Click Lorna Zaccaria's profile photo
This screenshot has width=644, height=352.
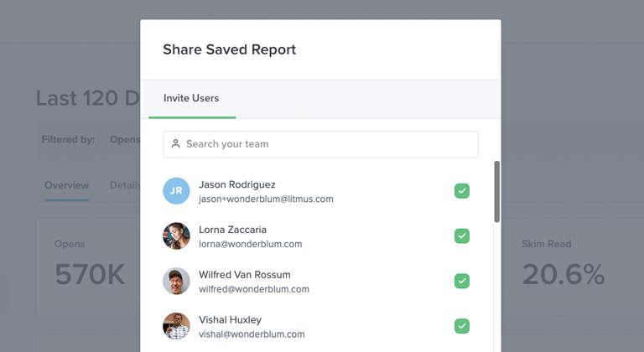[176, 236]
